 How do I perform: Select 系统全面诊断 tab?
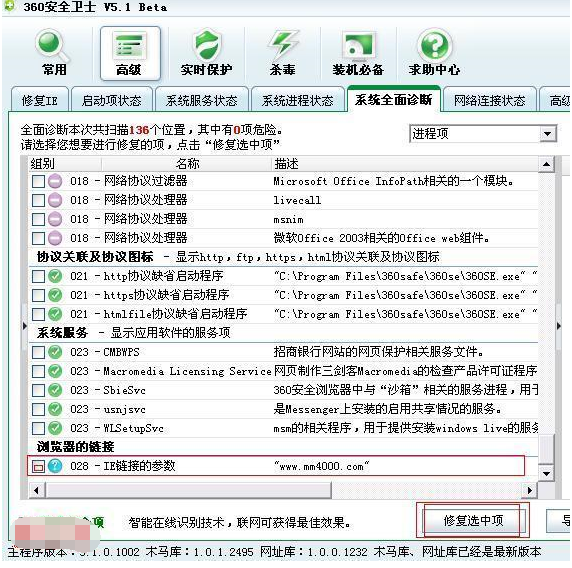[394, 99]
